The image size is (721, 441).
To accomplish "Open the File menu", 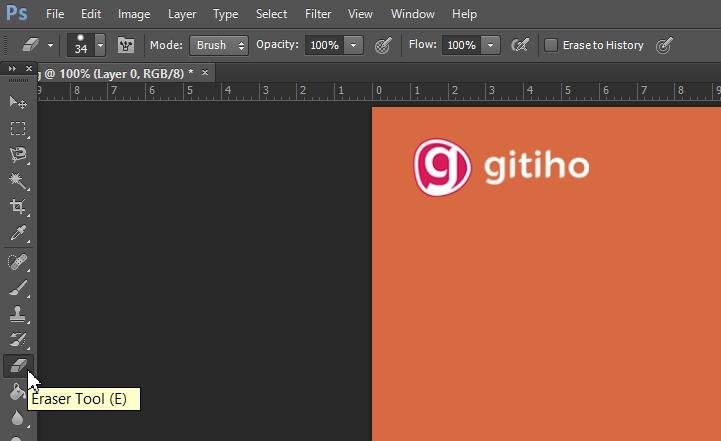I will pyautogui.click(x=55, y=14).
